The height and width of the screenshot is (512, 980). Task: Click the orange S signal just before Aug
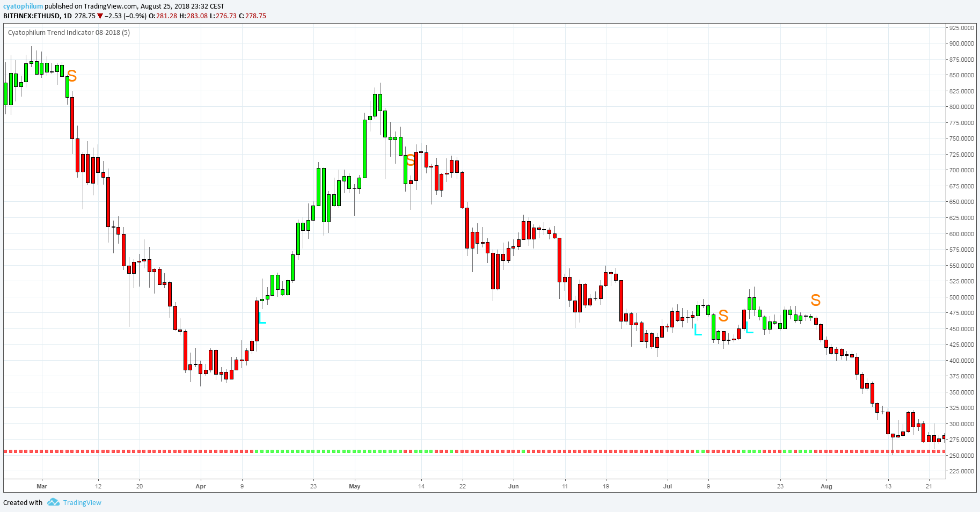816,300
